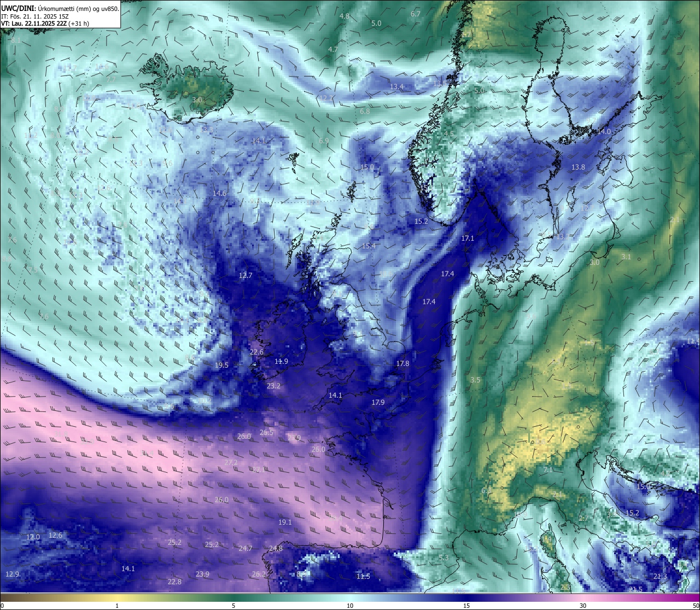Viewport: 700px width, 610px height.
Task: Click the value 21.5 at the bottom right edge
Action: tap(635, 589)
